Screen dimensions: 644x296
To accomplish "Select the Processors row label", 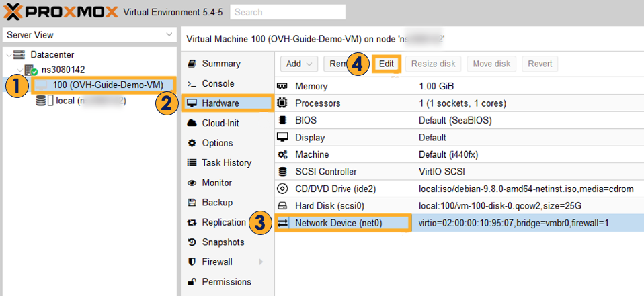I will pos(318,103).
